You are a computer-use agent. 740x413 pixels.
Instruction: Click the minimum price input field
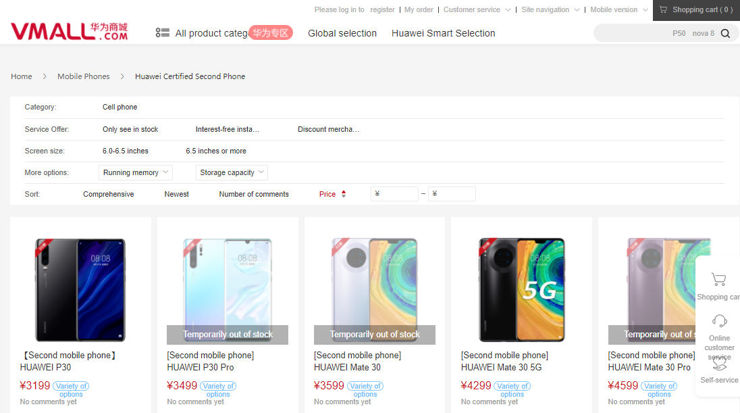coord(394,194)
